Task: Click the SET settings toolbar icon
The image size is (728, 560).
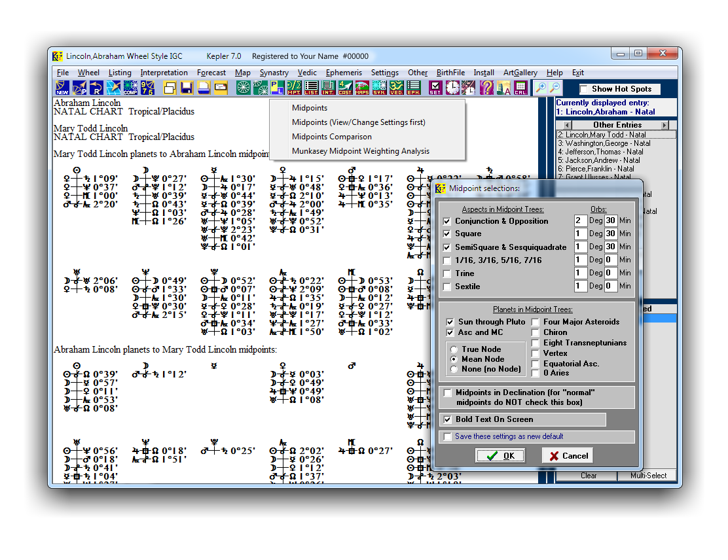Action: 435,88
